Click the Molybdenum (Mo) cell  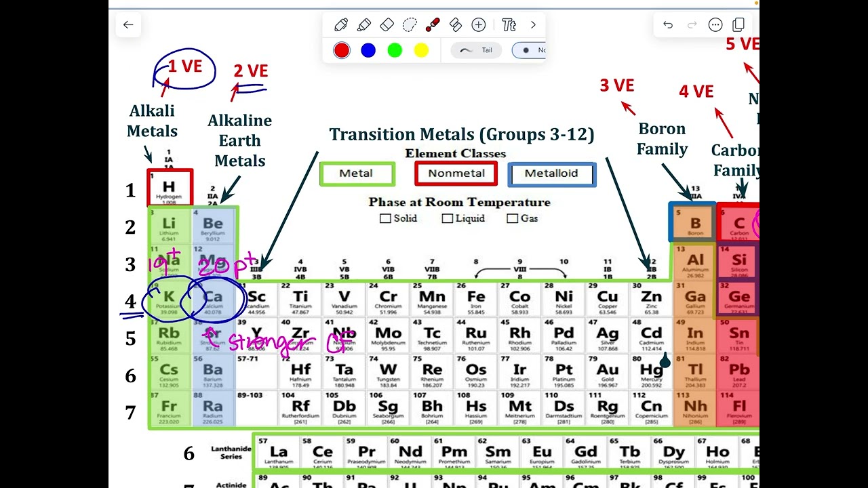coord(389,336)
